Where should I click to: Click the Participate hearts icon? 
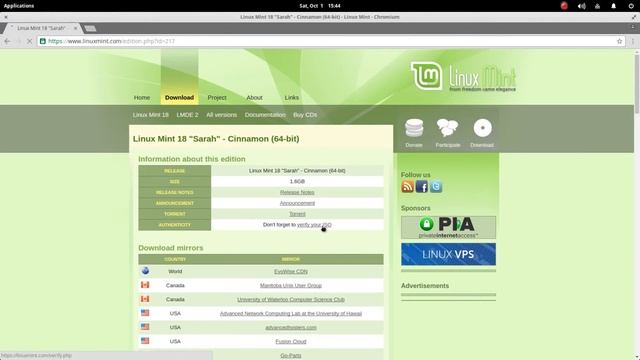447,128
